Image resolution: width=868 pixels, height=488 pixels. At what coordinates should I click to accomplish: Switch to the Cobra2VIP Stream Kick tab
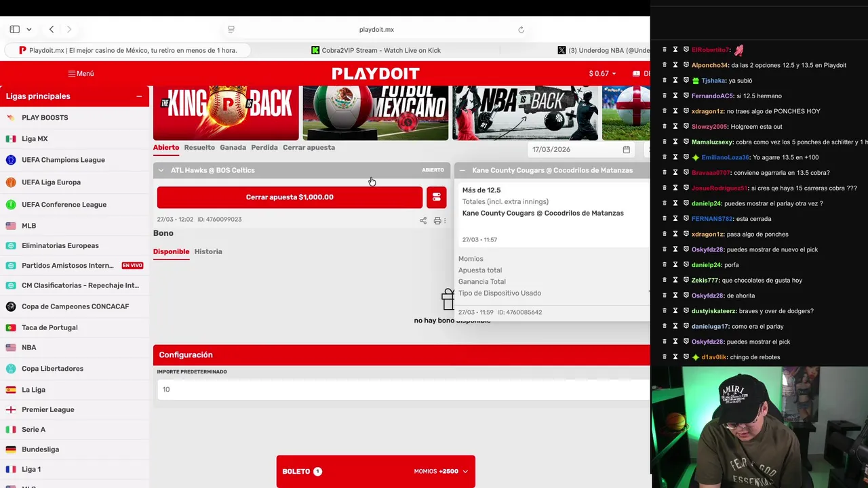(x=376, y=50)
